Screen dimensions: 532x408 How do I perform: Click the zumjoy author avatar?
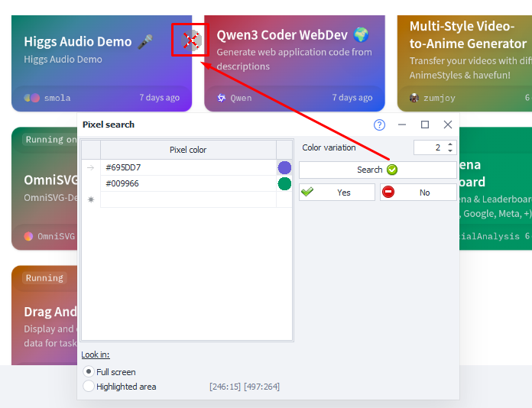pos(414,98)
